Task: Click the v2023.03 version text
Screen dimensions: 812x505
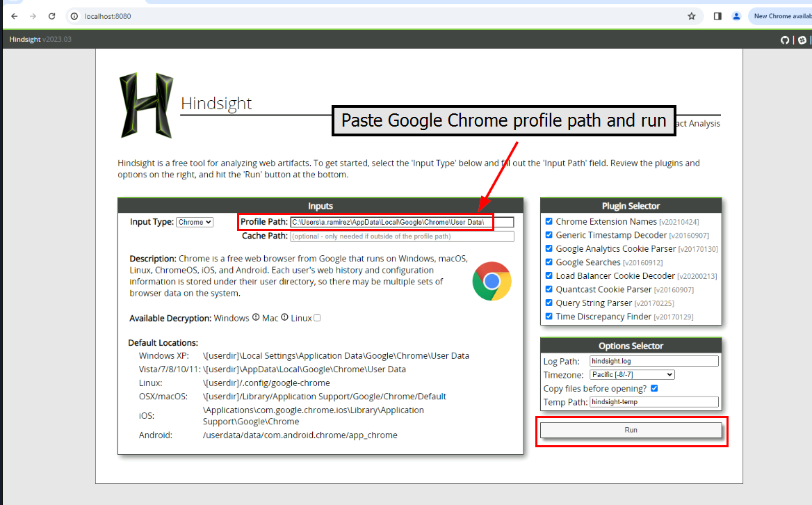Action: pyautogui.click(x=57, y=40)
